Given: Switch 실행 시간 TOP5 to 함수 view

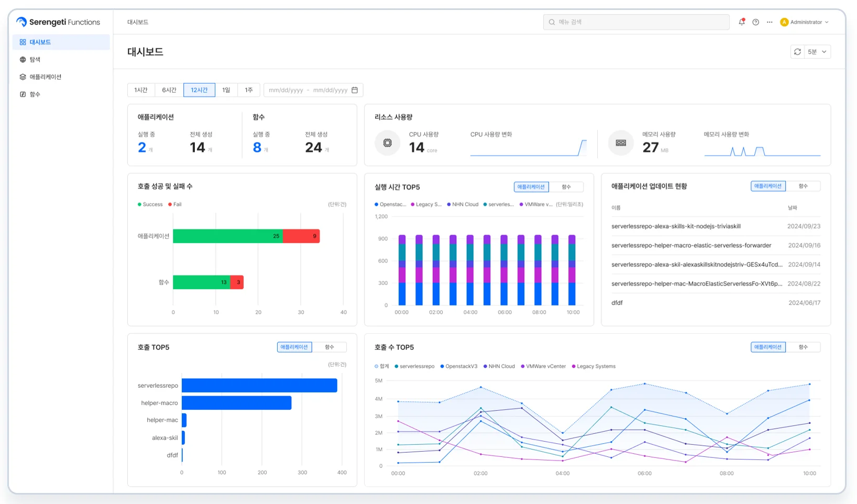Looking at the screenshot, I should 566,187.
